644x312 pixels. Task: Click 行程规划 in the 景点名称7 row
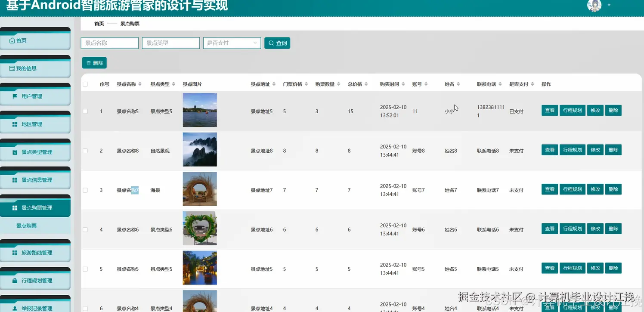[573, 189]
